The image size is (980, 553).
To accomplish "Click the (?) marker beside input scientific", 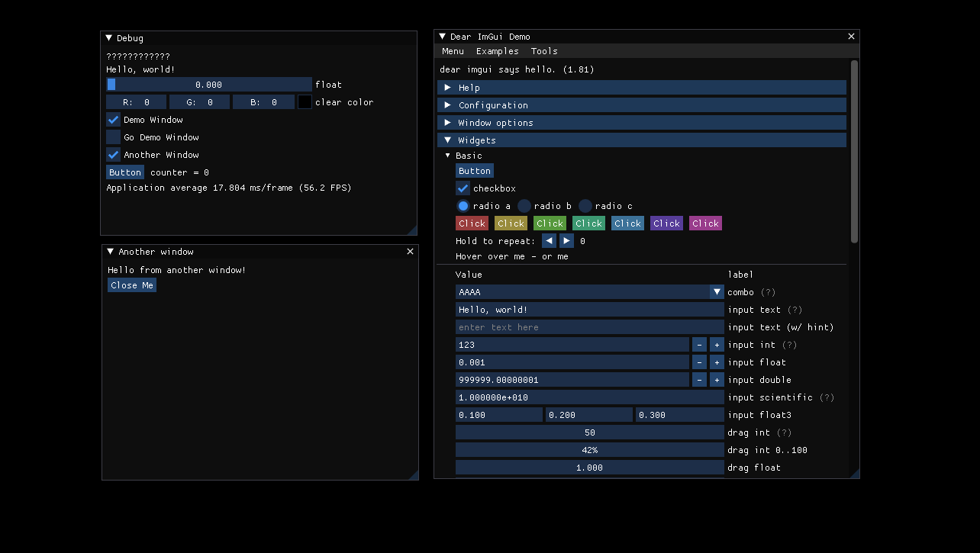I will click(x=827, y=397).
